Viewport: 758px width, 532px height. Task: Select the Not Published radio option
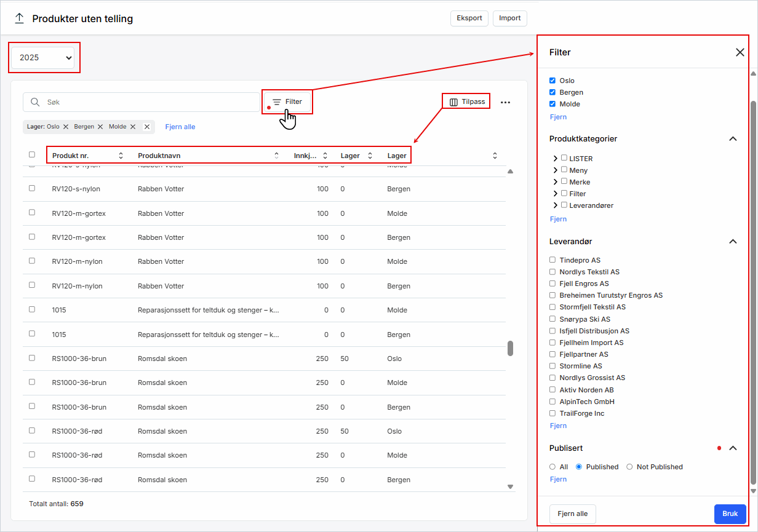(x=629, y=467)
